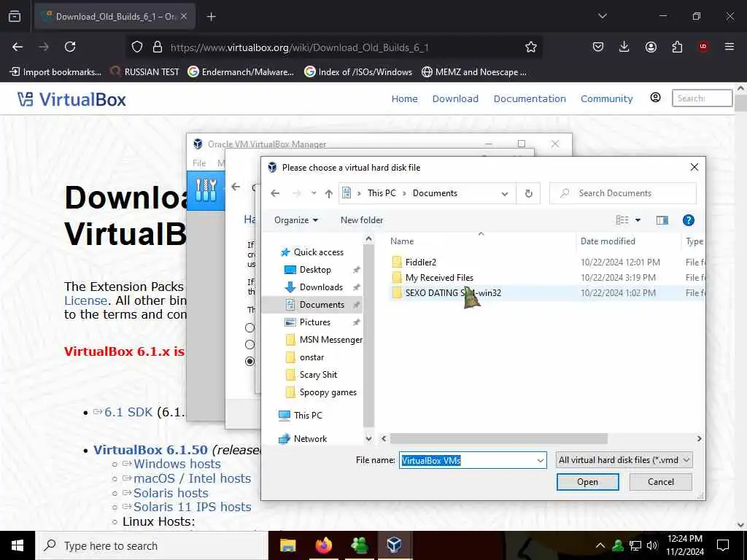This screenshot has width=747, height=560.
Task: Refresh the Documents folder listing
Action: coord(528,193)
